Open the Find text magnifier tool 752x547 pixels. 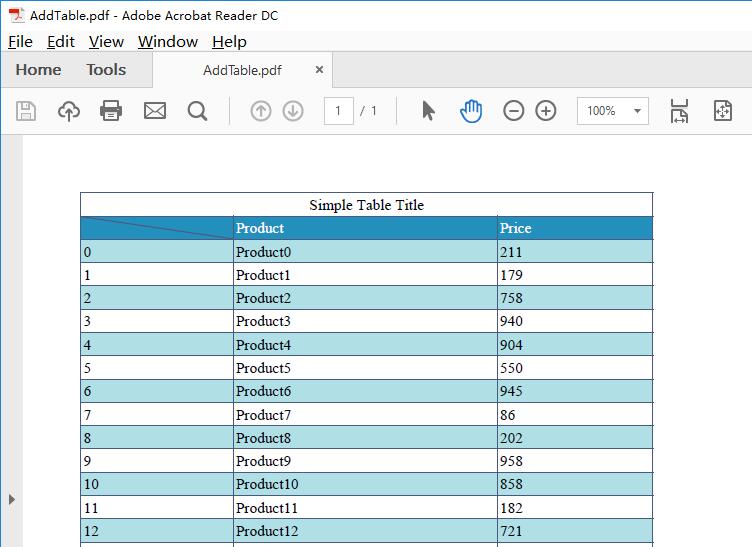pos(197,111)
